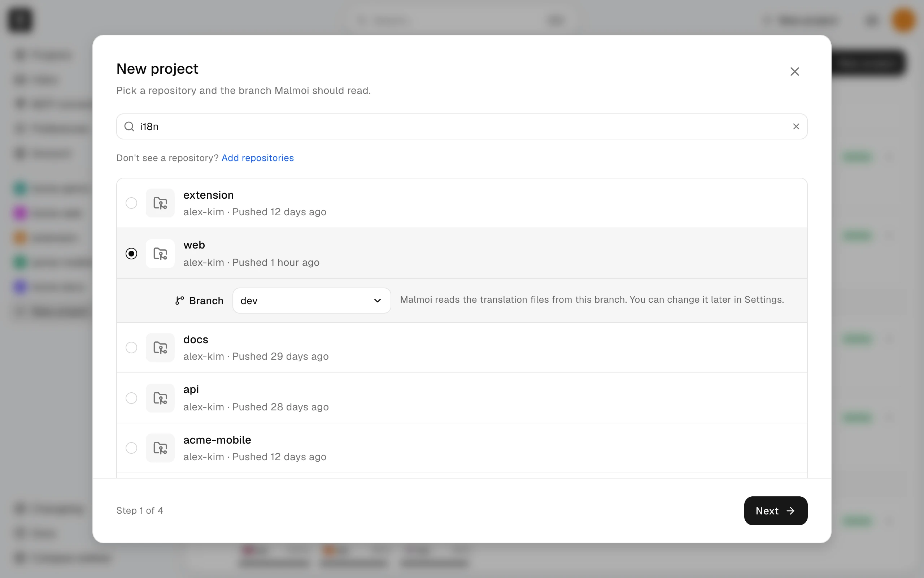Screen dimensions: 924x578
Task: Click the acme-mobile repository name
Action: 217,440
